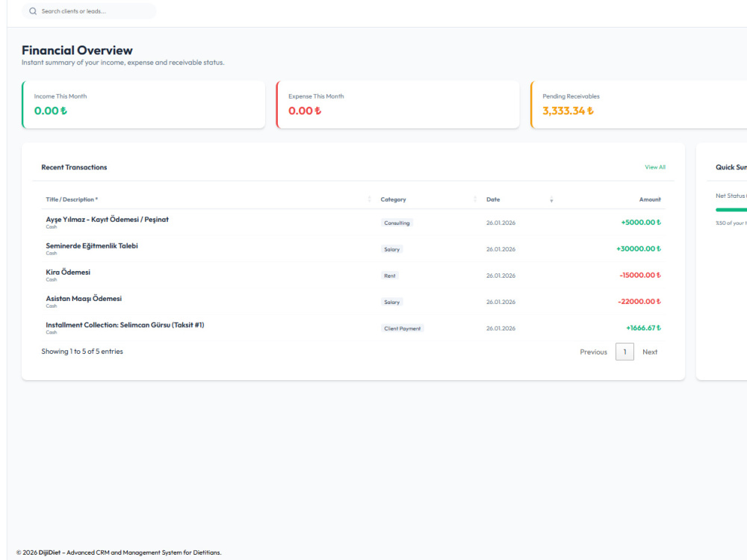Click the Salary tag on Seminerde row
The image size is (747, 560).
[x=392, y=249]
